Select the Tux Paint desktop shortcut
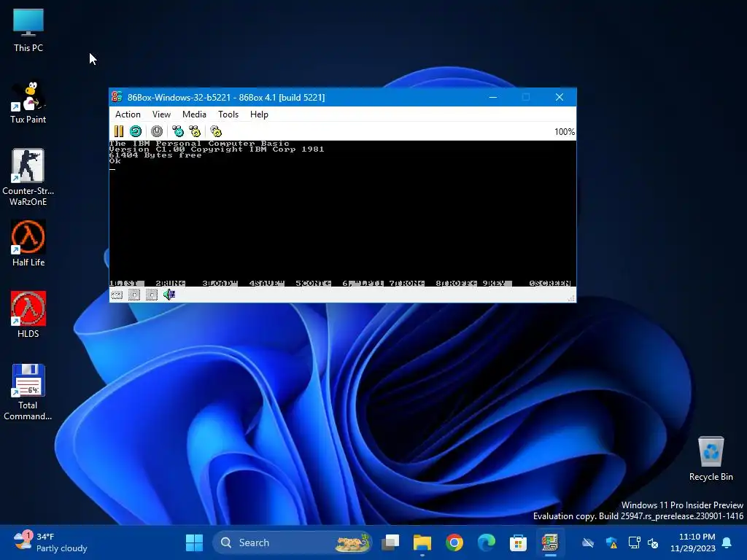The width and height of the screenshot is (747, 560). 28,102
